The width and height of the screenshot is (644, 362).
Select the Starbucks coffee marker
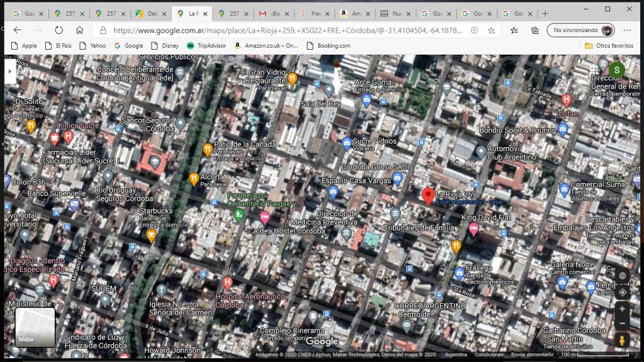coord(151,235)
